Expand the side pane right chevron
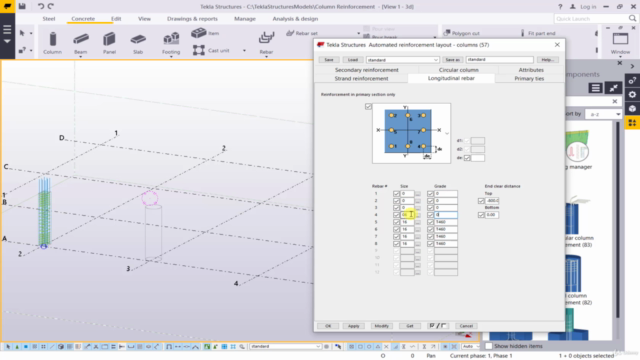The image size is (640, 360). point(632,66)
